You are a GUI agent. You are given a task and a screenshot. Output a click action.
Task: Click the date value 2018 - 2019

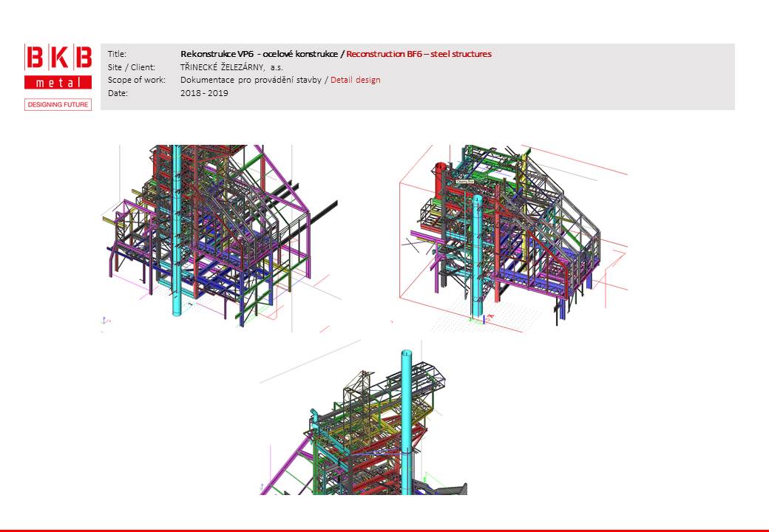(x=204, y=93)
